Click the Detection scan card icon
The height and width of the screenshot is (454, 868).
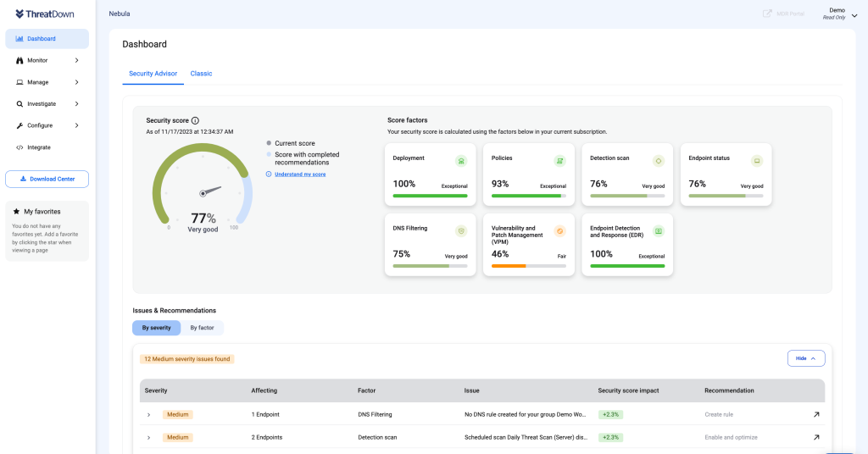point(658,161)
